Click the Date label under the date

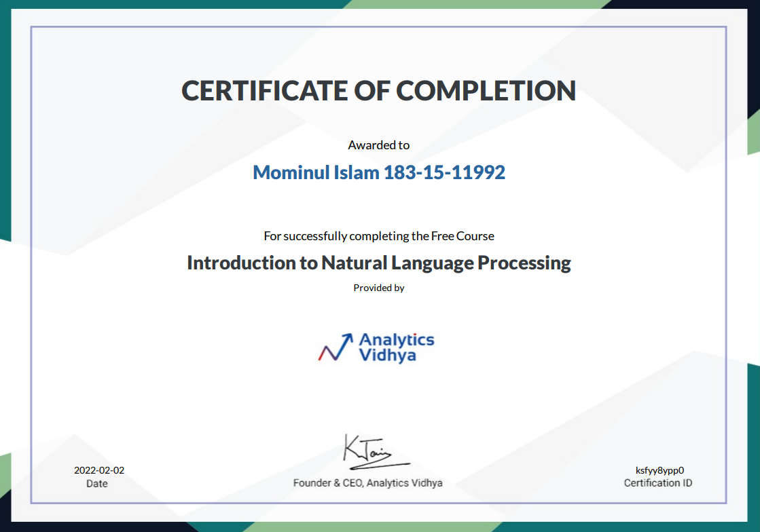(97, 484)
